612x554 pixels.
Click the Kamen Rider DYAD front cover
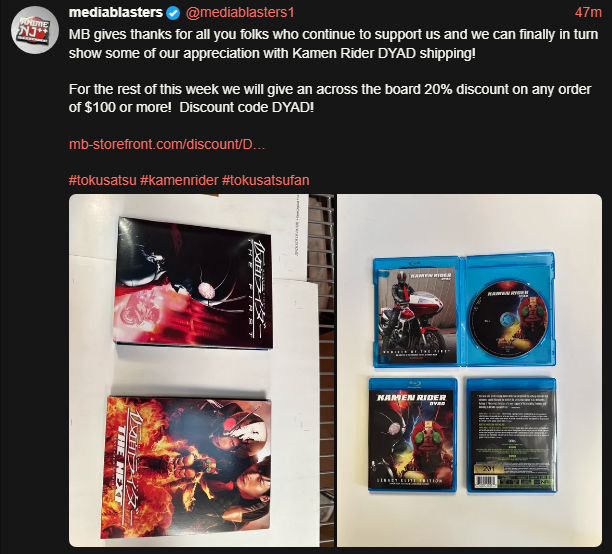click(x=413, y=435)
